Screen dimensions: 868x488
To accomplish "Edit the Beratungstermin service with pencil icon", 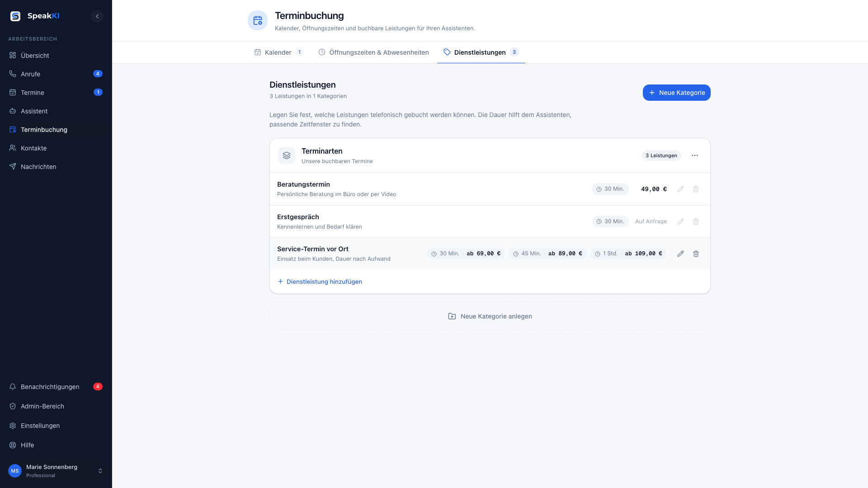I will tap(680, 189).
